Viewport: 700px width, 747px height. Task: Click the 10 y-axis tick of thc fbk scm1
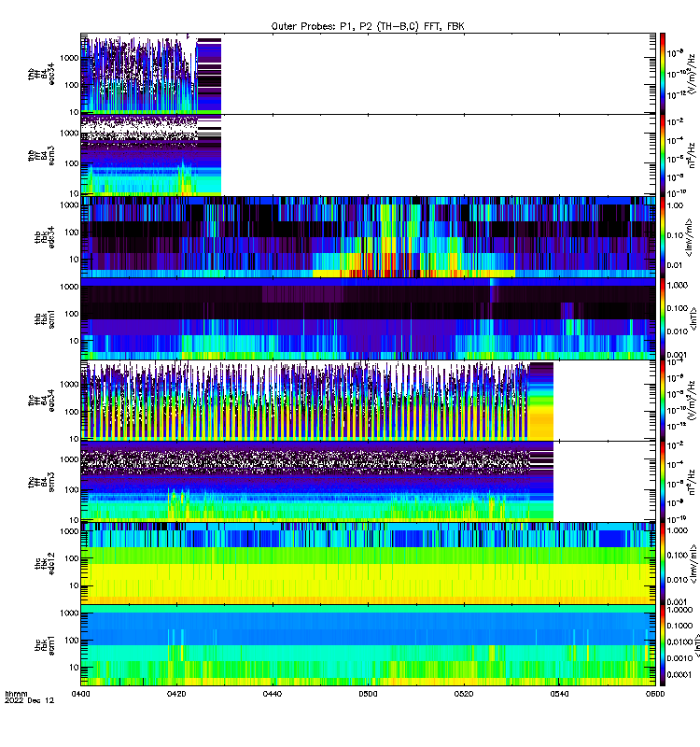[x=74, y=668]
